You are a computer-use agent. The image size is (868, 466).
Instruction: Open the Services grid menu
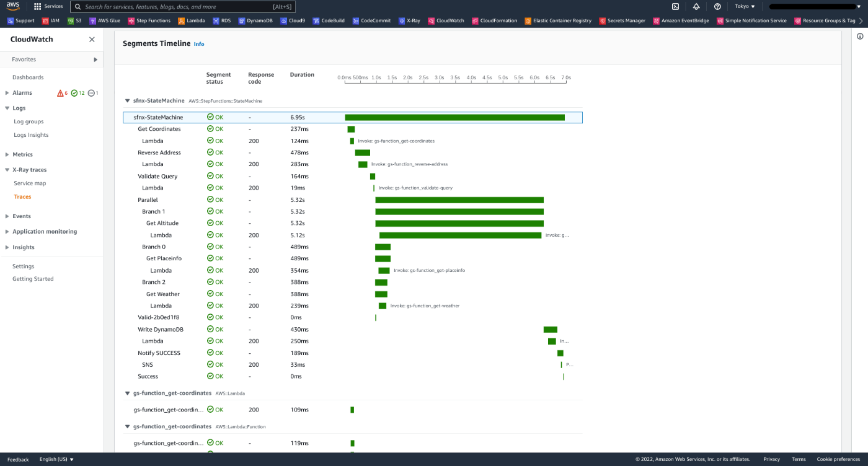coord(48,6)
